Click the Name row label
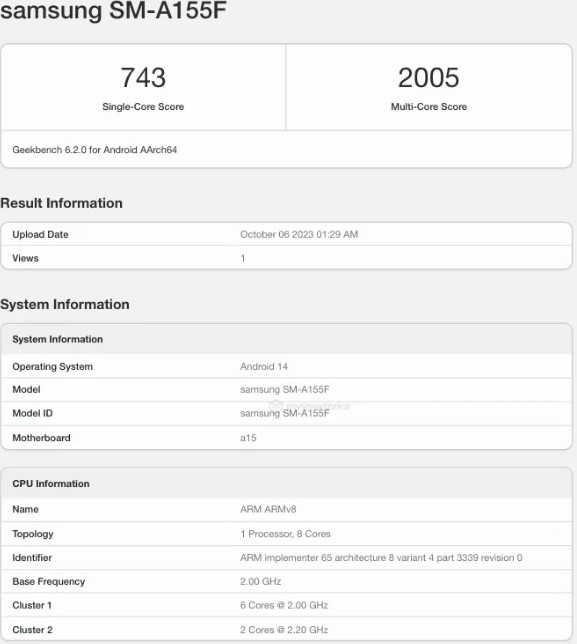This screenshot has height=644, width=577. point(25,509)
